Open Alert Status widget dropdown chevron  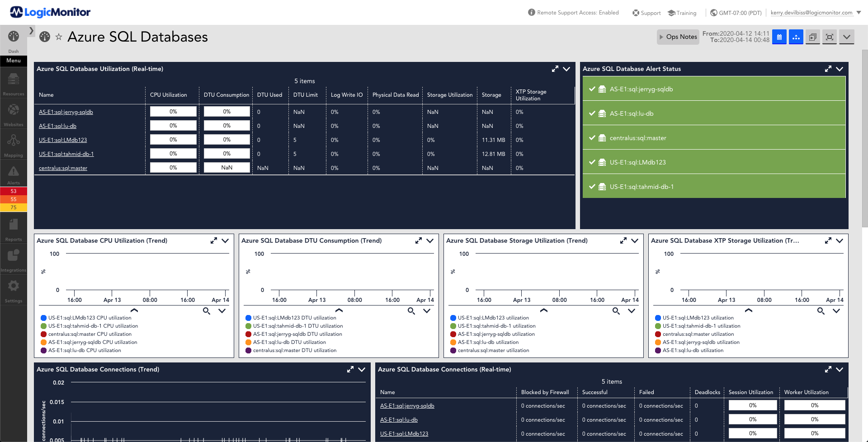click(840, 69)
